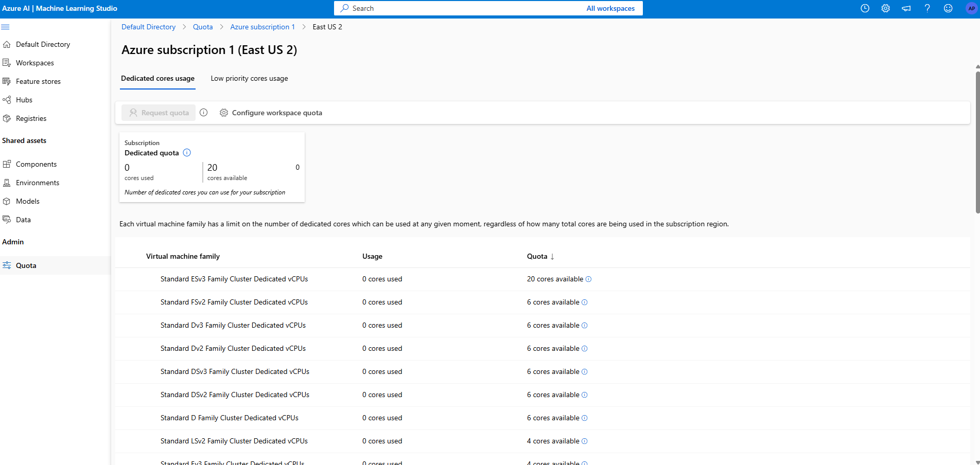Open Feature stores in the sidebar
Screen dimensions: 980x465
(x=38, y=81)
